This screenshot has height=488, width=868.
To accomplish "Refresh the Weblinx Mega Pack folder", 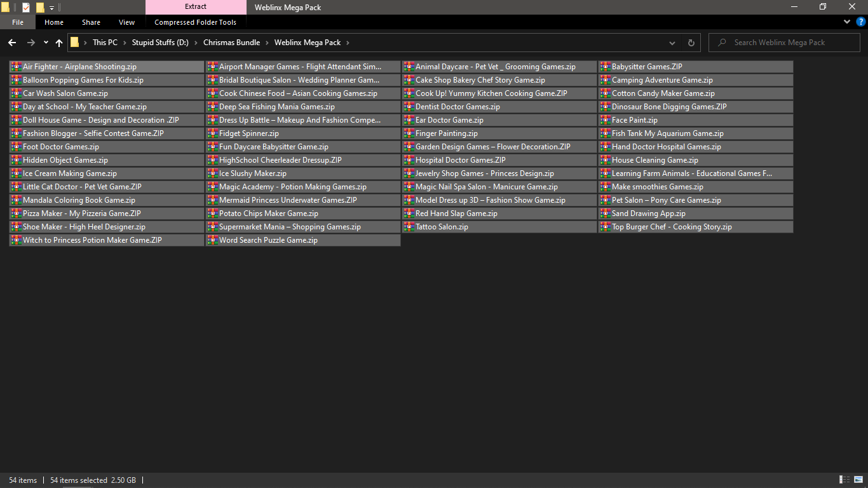I will (691, 43).
